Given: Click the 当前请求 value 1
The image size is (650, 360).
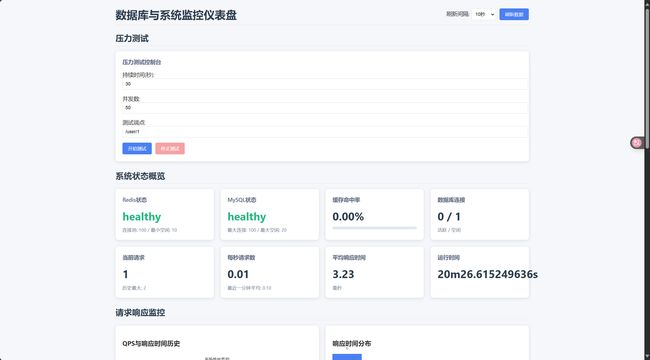Looking at the screenshot, I should tap(126, 274).
